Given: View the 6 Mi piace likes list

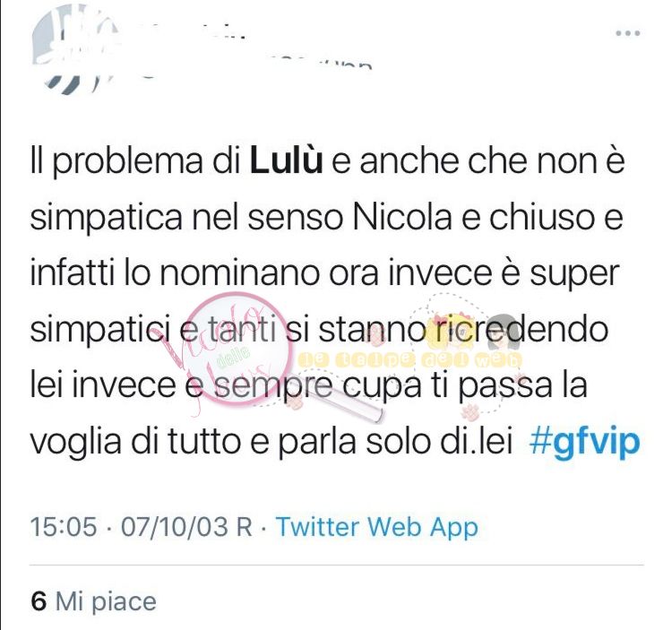Looking at the screenshot, I should [93, 601].
